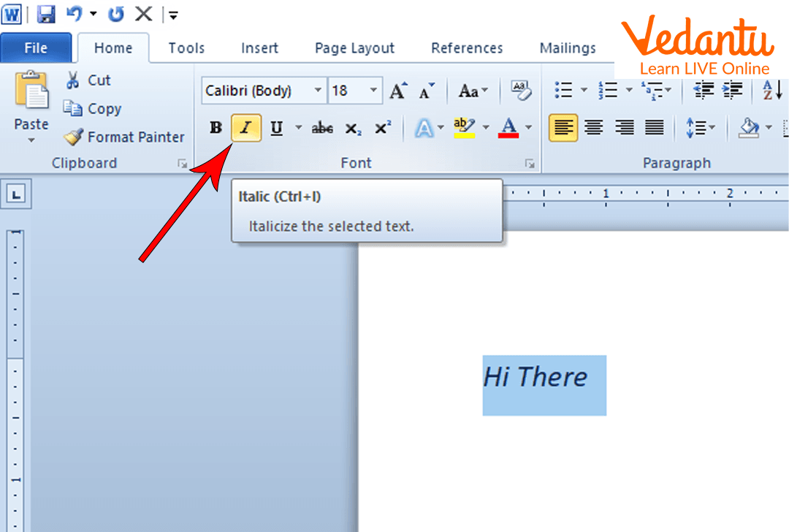Click the Subscript icon
Image resolution: width=789 pixels, height=532 pixels.
coord(354,129)
